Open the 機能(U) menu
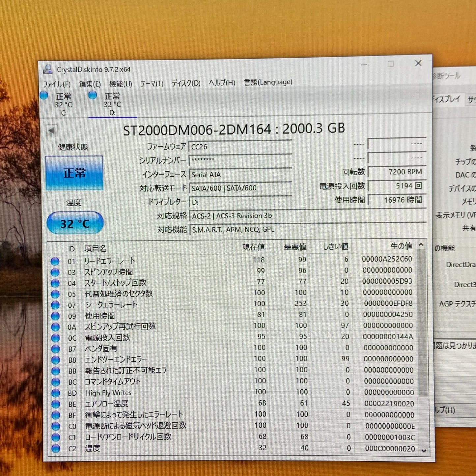The image size is (476, 476). [121, 84]
